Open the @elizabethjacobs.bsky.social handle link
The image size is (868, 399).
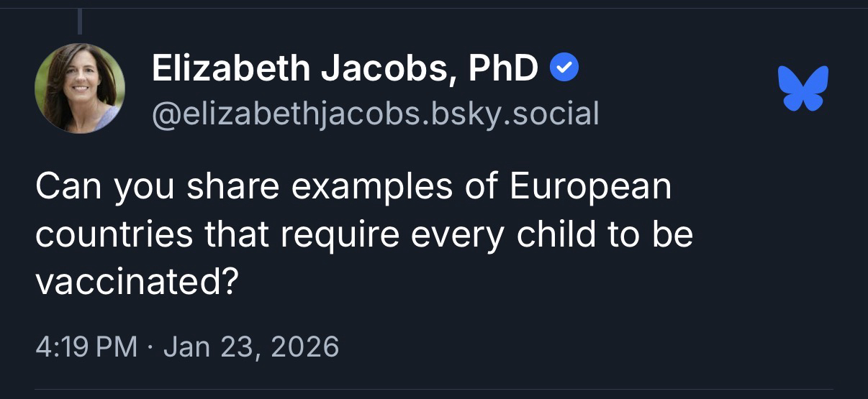point(375,114)
